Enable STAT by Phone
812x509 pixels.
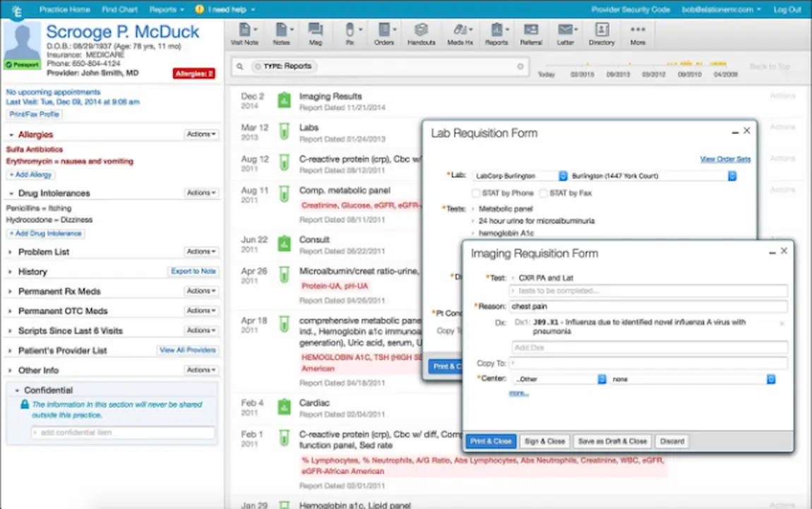tap(477, 193)
